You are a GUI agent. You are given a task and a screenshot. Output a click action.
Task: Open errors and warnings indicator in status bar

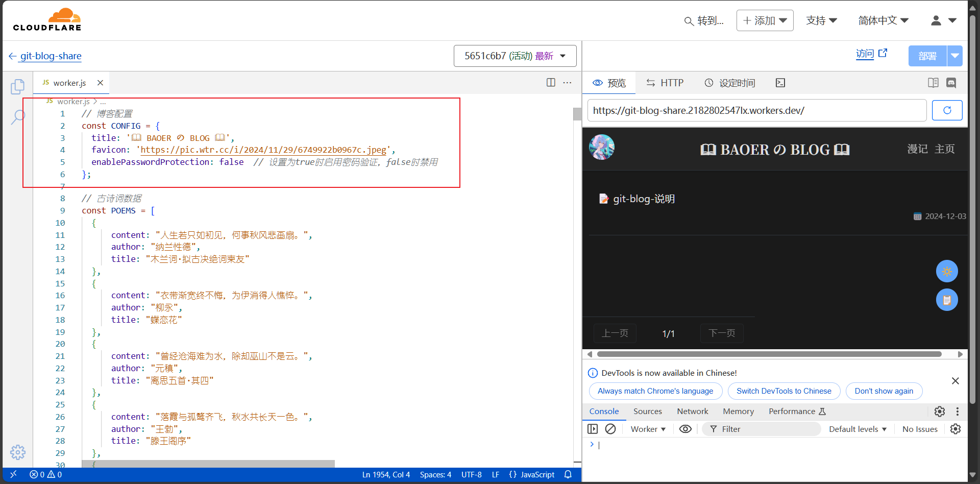click(x=46, y=474)
